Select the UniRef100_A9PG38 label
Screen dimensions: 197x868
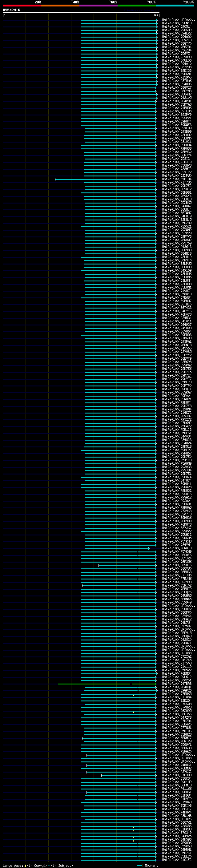pyautogui.click(x=176, y=149)
